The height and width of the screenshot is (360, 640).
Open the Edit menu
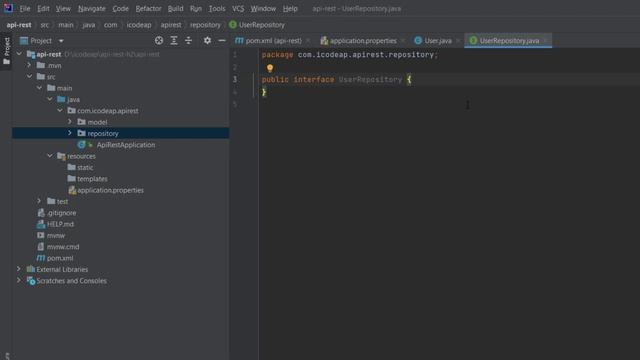[x=43, y=9]
